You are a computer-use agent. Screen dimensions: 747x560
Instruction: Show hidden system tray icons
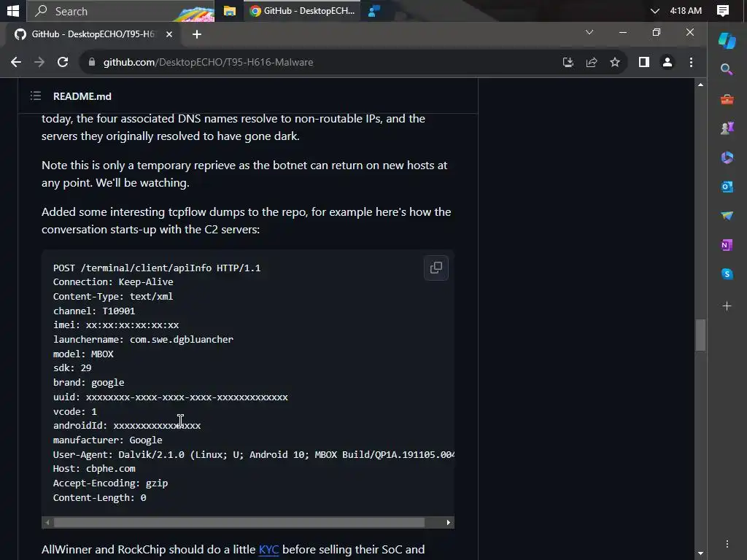click(x=655, y=10)
